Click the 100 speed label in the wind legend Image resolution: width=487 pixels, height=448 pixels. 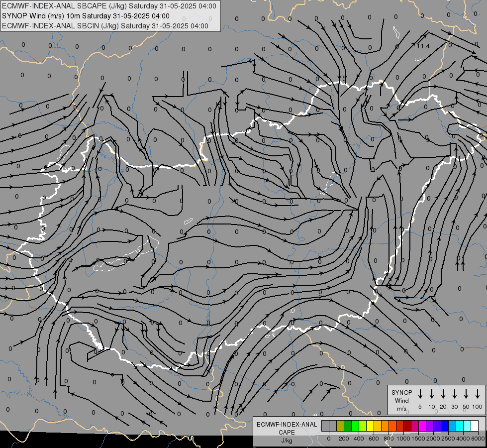click(x=478, y=407)
